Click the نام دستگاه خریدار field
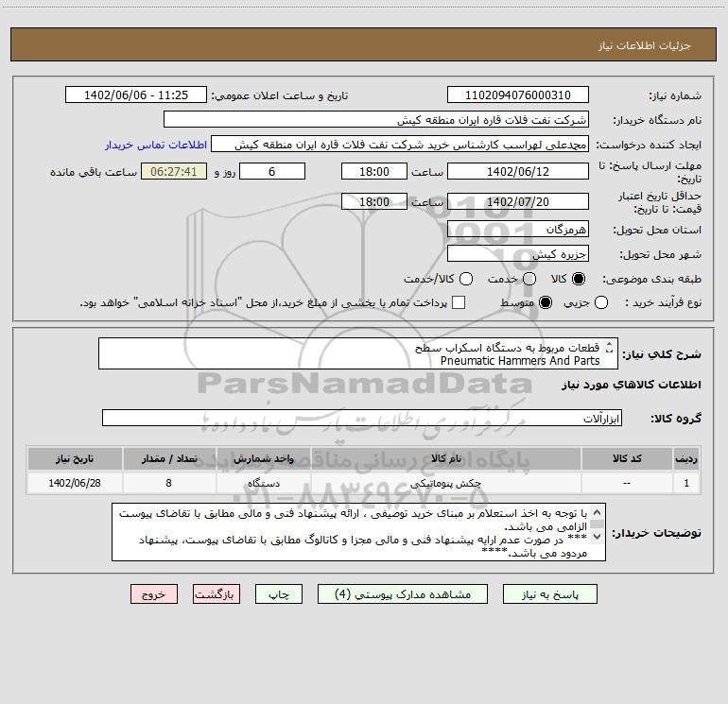 pos(376,120)
